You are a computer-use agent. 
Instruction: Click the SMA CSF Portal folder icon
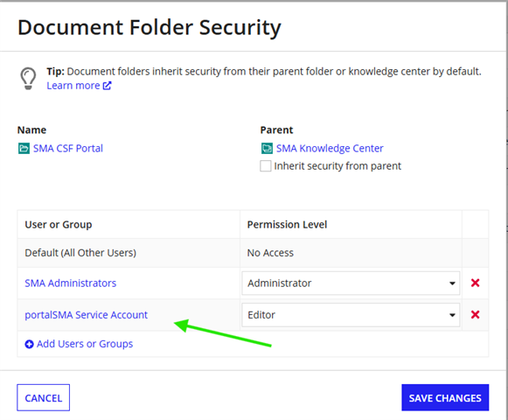point(24,149)
